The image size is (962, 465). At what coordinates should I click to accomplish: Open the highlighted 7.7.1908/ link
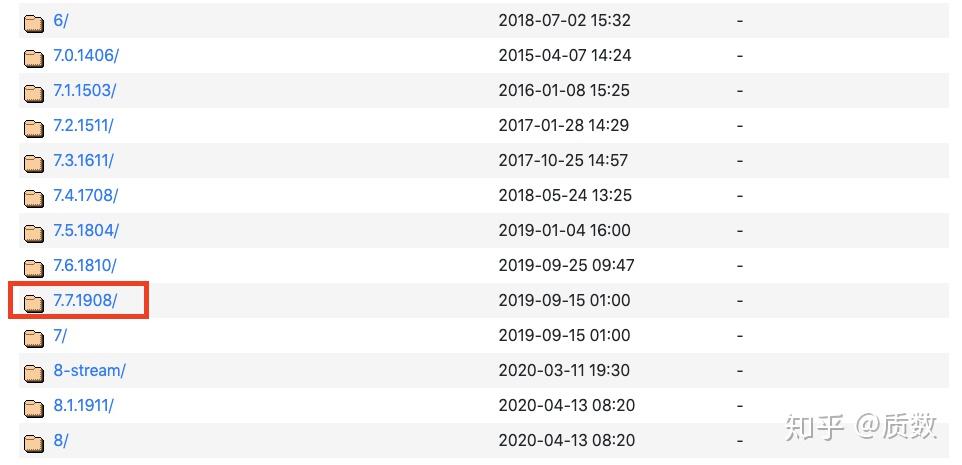tap(85, 301)
